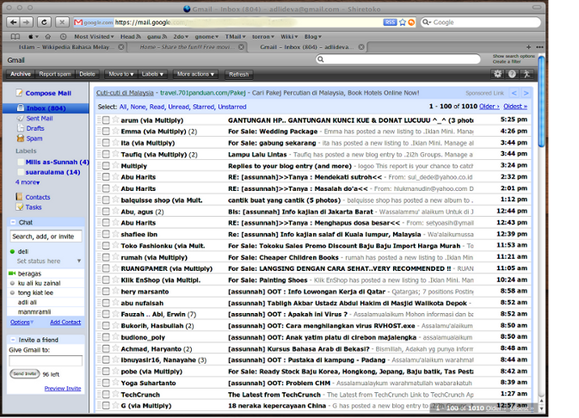Click the Archive button
This screenshot has height=418, width=579.
coord(20,74)
